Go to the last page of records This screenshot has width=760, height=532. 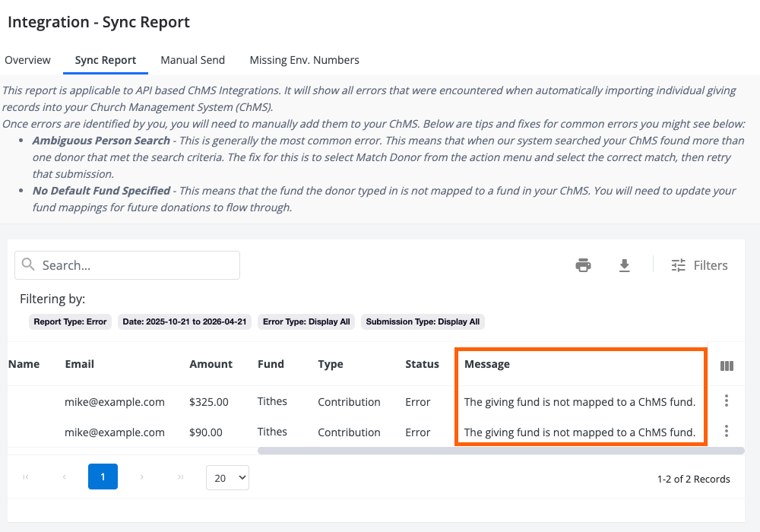180,477
